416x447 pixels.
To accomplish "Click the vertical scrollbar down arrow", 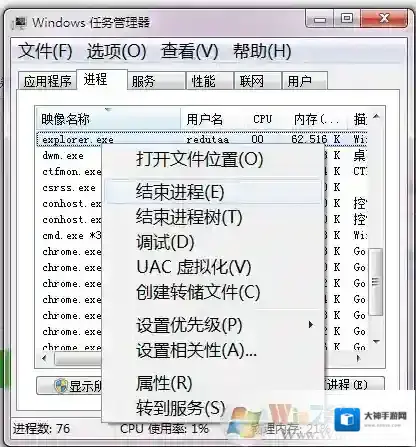I will pyautogui.click(x=376, y=342).
